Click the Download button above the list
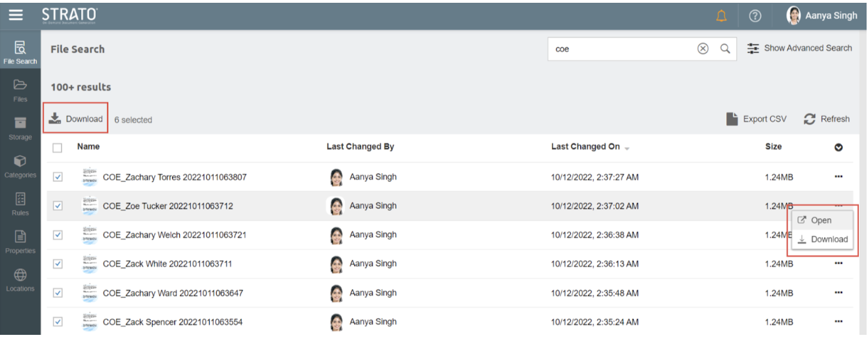Viewport: 868px width, 339px height. (x=76, y=119)
